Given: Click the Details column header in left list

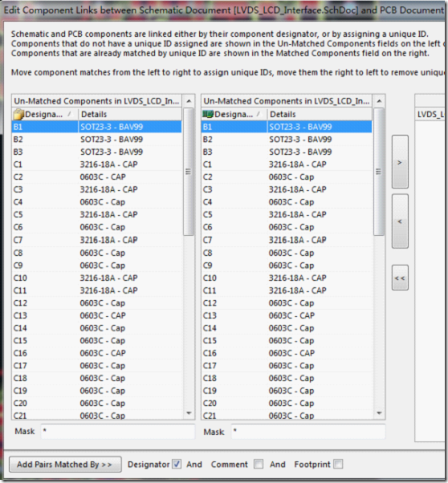Looking at the screenshot, I should click(130, 114).
